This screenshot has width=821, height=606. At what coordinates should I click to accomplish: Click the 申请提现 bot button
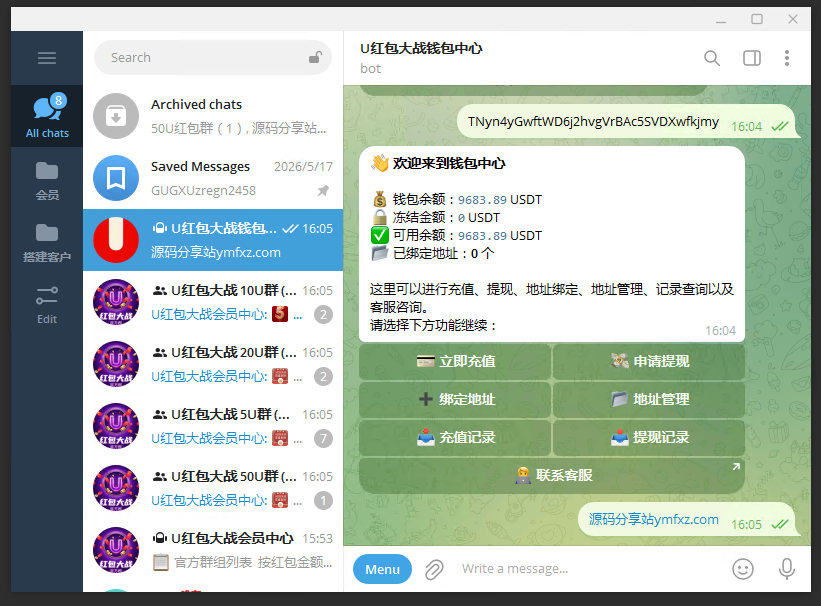click(649, 361)
